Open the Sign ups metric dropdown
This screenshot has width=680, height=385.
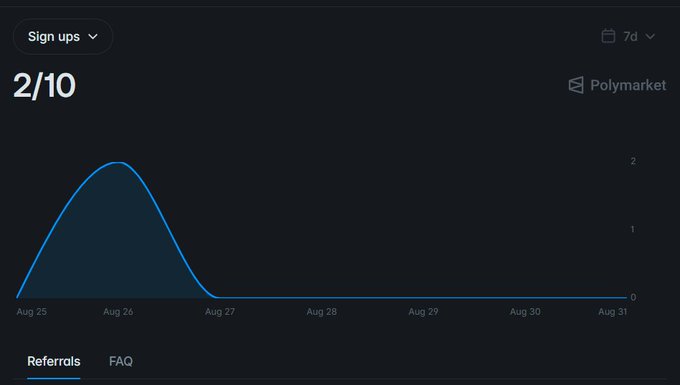click(x=63, y=36)
